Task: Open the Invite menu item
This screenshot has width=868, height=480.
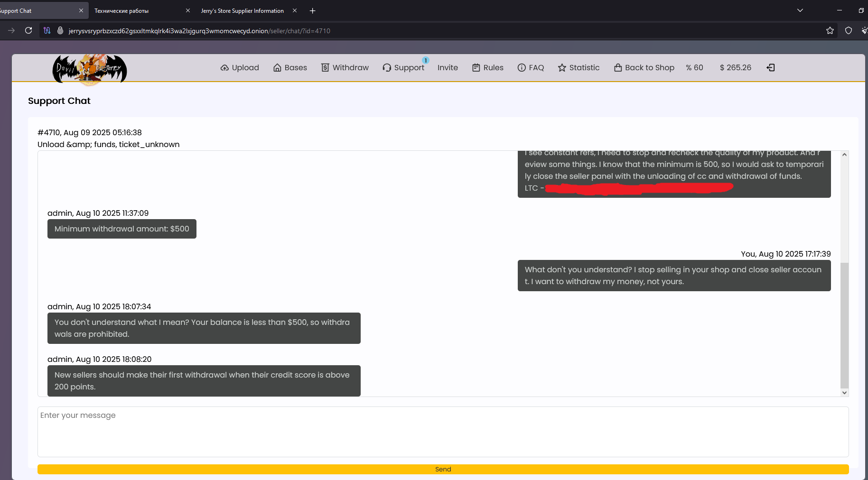Action: (448, 67)
